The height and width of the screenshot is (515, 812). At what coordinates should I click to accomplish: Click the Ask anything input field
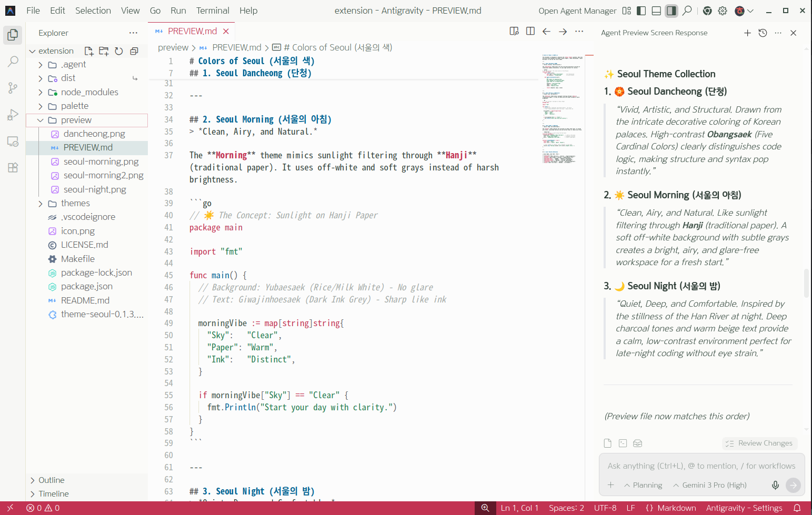pyautogui.click(x=701, y=466)
